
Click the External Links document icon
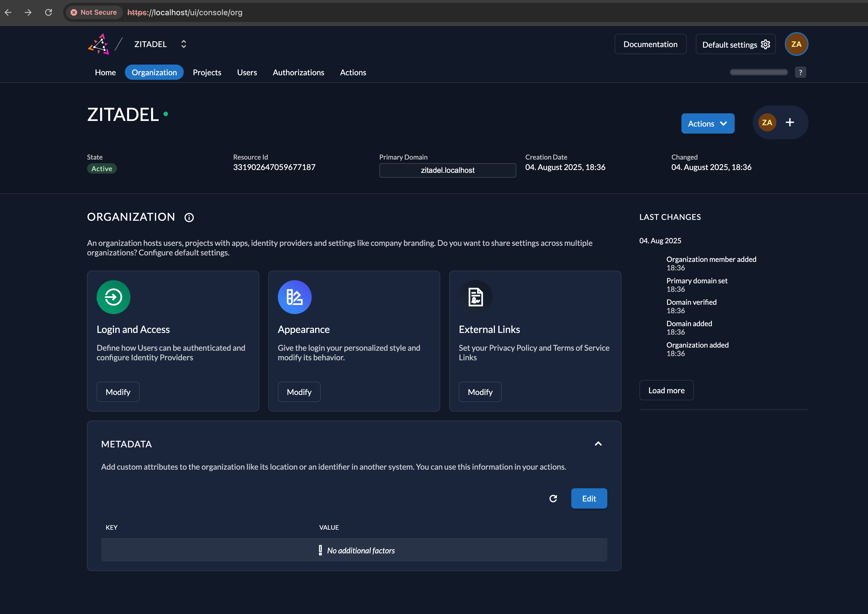point(476,297)
